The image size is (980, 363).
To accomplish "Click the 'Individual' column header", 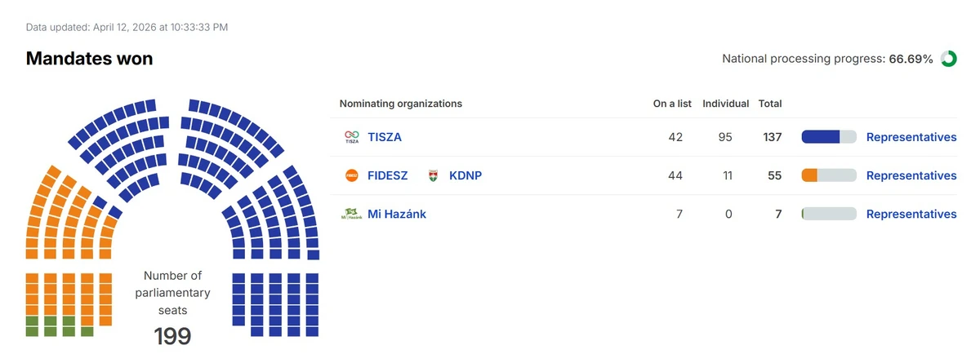I will coord(725,104).
